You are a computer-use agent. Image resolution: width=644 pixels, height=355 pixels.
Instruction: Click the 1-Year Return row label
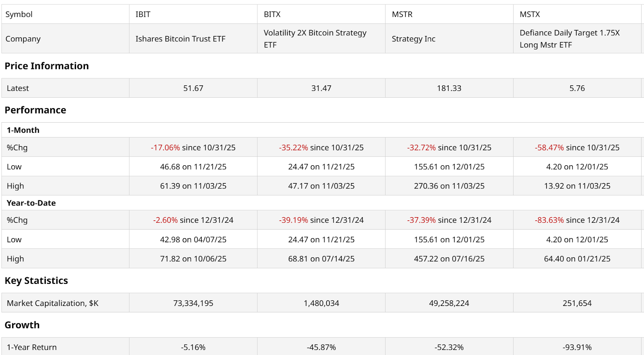click(32, 347)
